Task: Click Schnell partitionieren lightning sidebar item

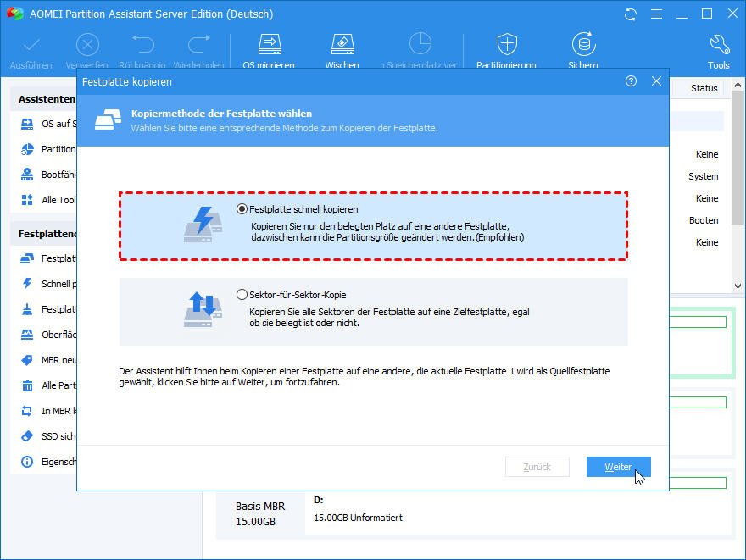Action: pyautogui.click(x=48, y=284)
